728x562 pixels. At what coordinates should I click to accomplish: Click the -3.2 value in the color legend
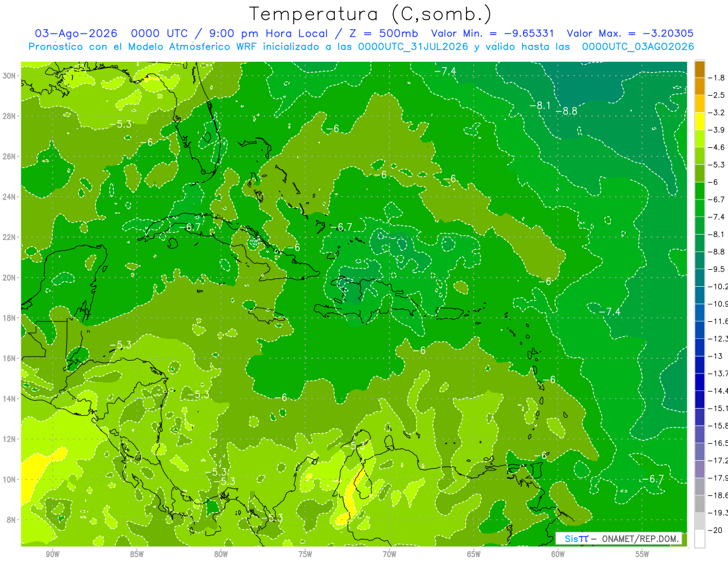click(x=716, y=112)
